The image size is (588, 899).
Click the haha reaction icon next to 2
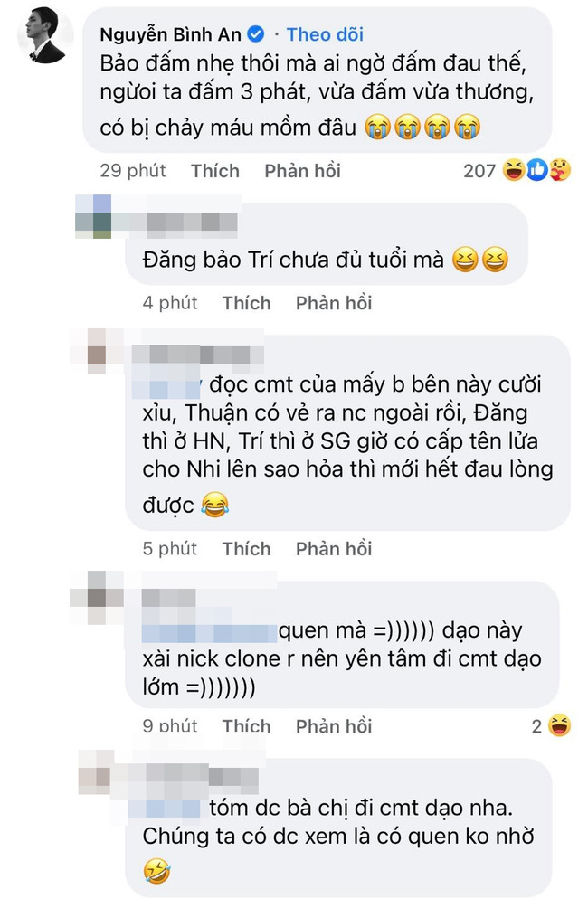coord(559,726)
